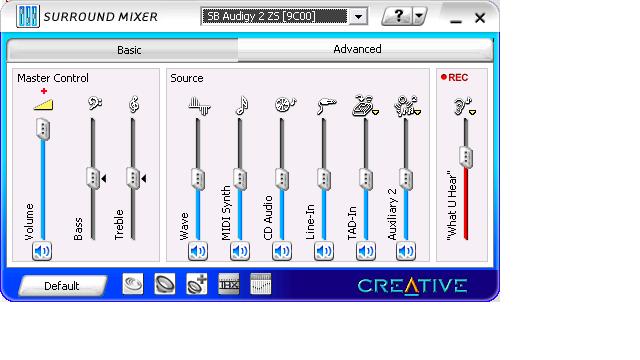
Task: Open the speaker with plus icon
Action: tap(197, 284)
